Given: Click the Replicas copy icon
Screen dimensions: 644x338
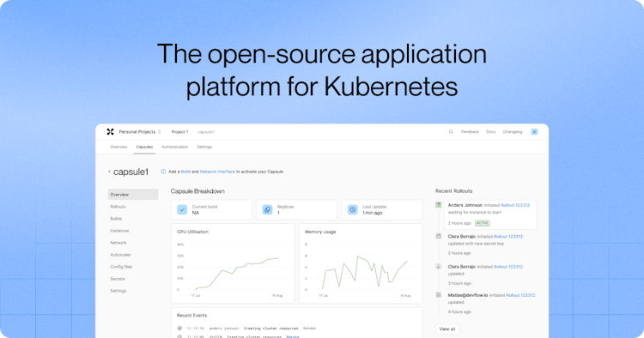Looking at the screenshot, I should tap(267, 209).
